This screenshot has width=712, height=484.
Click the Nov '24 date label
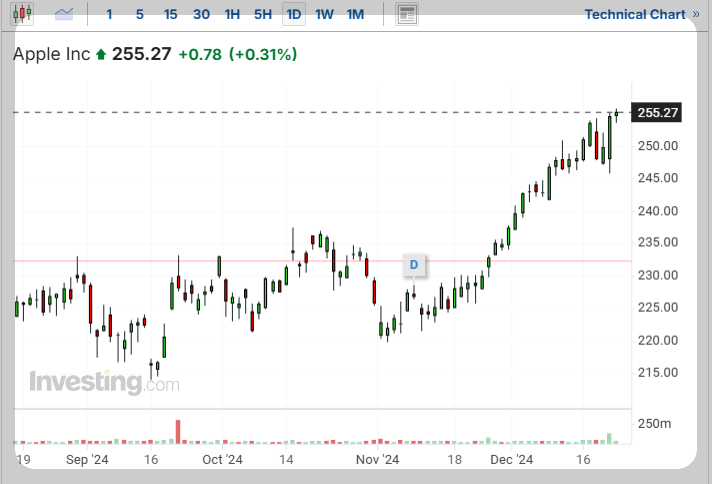[377, 460]
